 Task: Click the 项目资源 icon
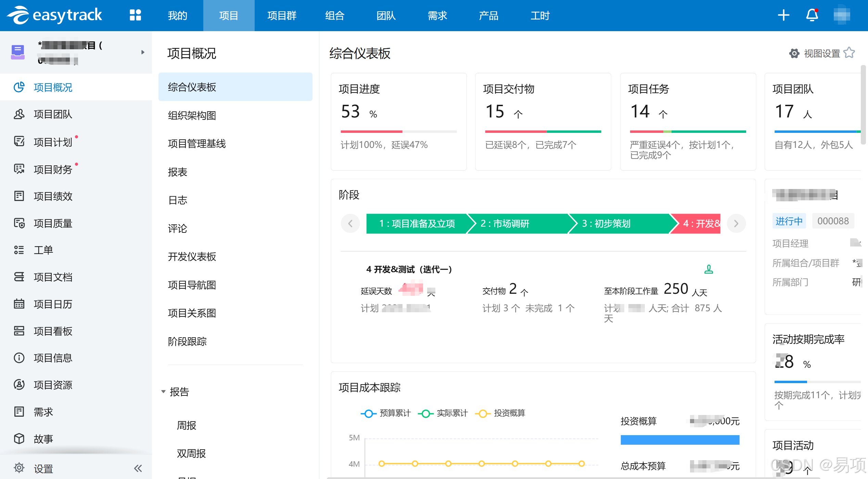pos(19,385)
